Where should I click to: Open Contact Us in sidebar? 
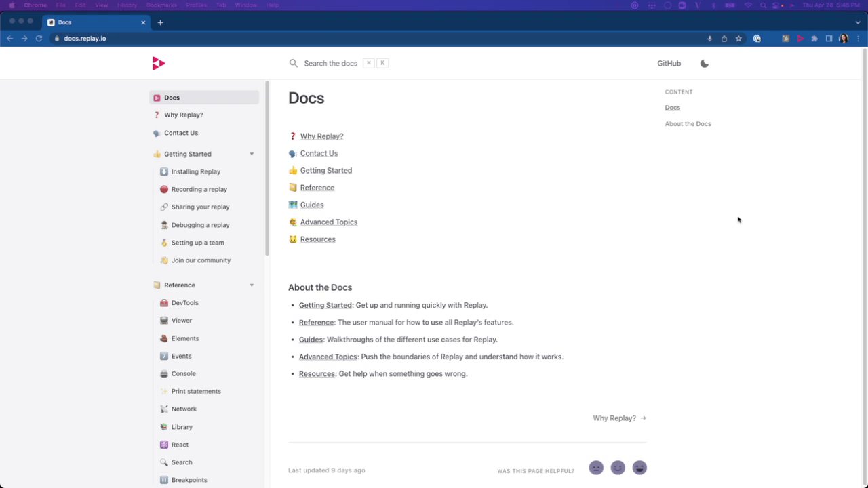(181, 133)
